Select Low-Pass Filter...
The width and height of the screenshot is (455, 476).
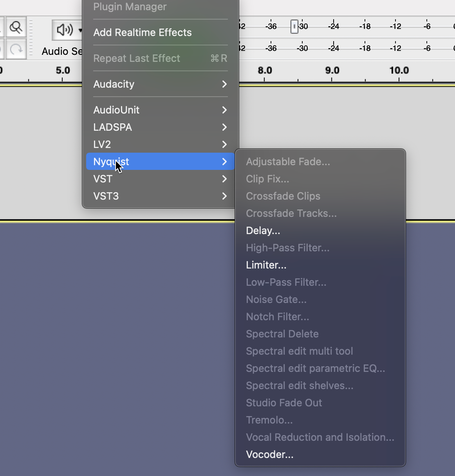click(320, 282)
